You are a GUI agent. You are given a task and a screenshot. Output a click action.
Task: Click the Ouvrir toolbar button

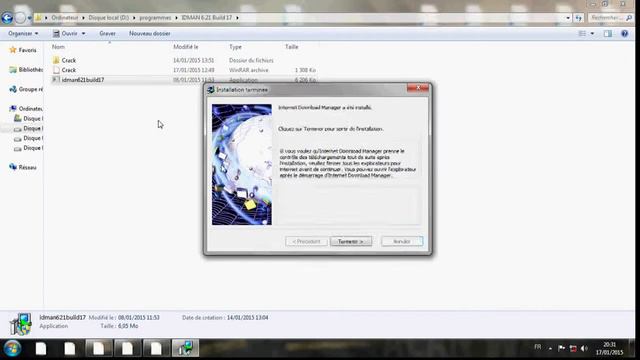[x=65, y=33]
